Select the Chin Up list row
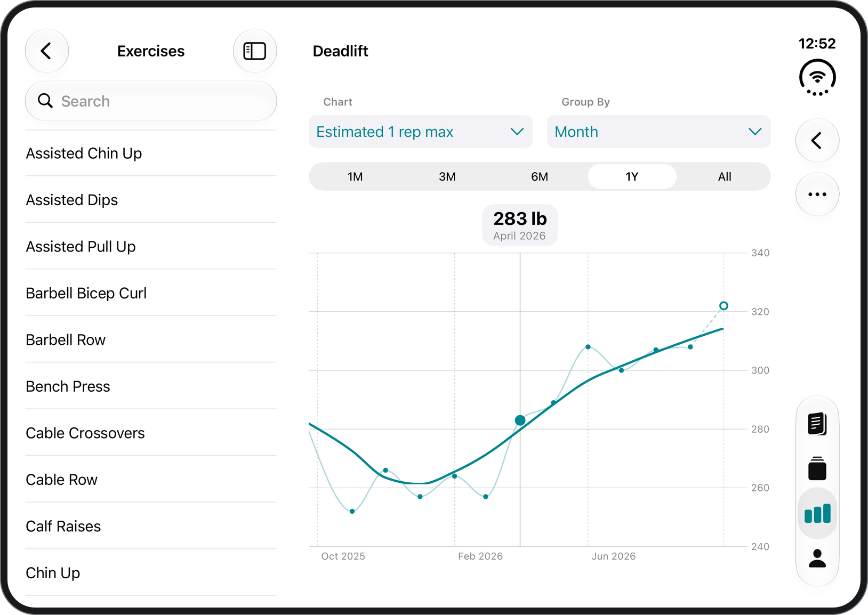868x615 pixels. point(151,573)
